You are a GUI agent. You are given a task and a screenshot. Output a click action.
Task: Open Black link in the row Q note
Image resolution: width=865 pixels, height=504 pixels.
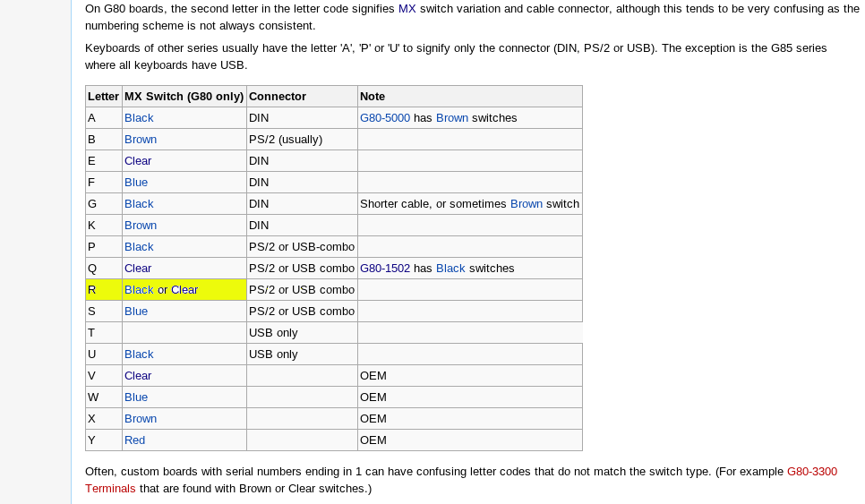click(x=450, y=269)
